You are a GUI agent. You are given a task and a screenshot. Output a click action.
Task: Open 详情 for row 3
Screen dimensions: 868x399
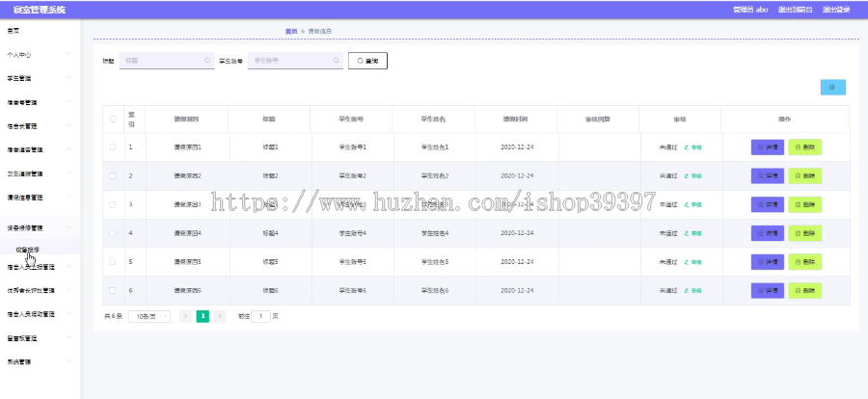(x=768, y=204)
